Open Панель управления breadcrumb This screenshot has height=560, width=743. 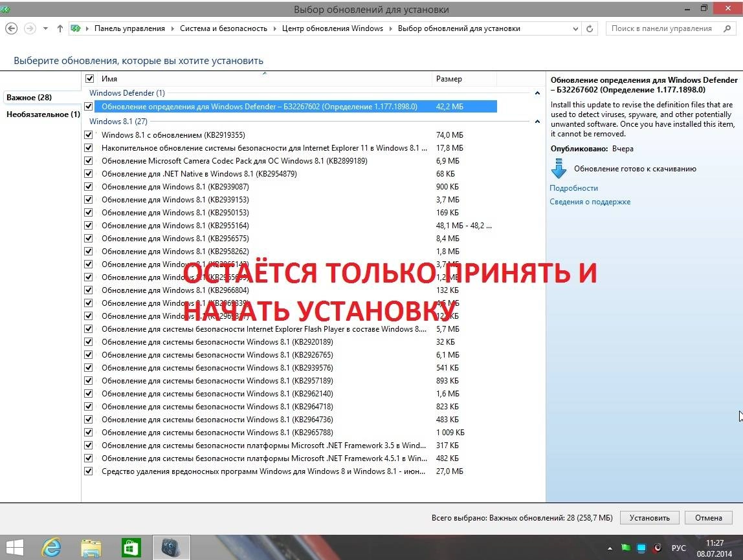coord(129,28)
